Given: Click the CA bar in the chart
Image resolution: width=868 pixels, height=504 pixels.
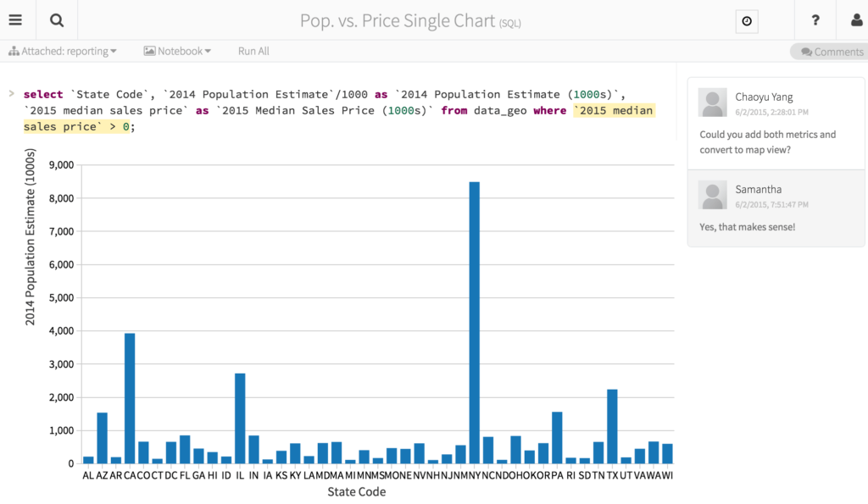Looking at the screenshot, I should pos(130,398).
